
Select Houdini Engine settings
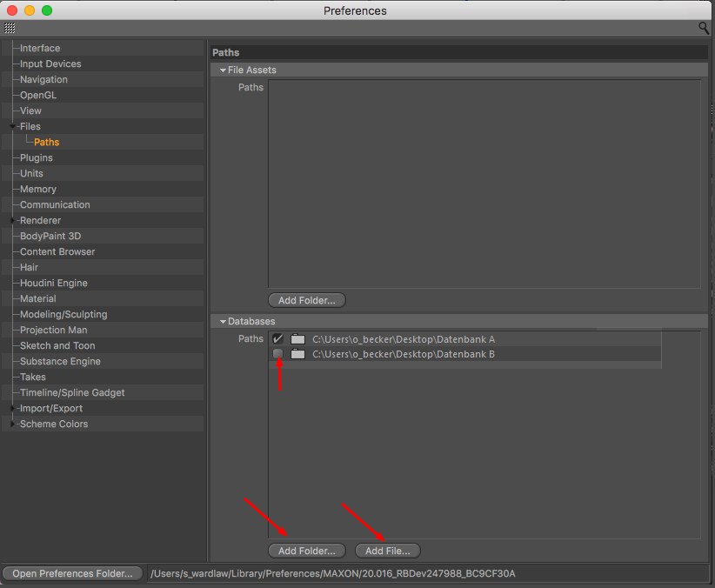[x=53, y=283]
